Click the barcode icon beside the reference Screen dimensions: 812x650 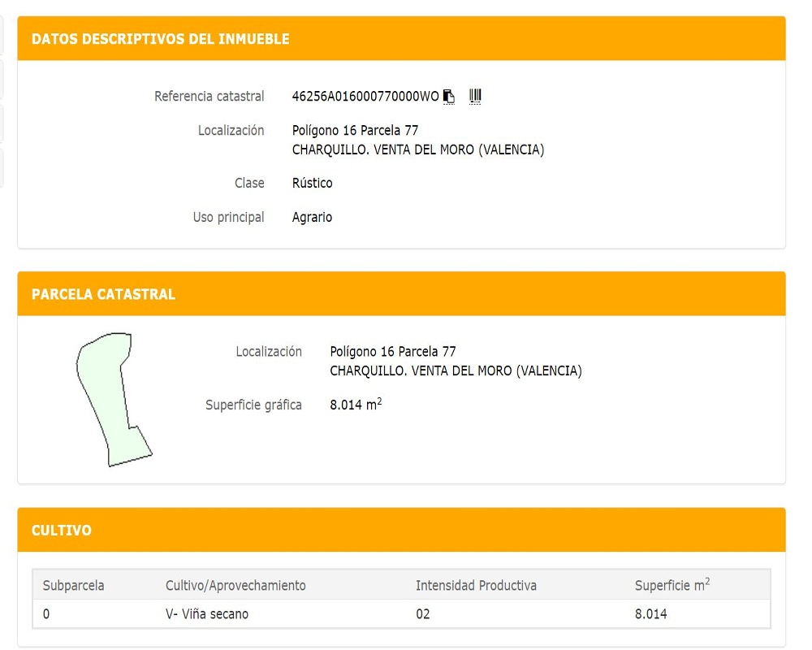(475, 97)
